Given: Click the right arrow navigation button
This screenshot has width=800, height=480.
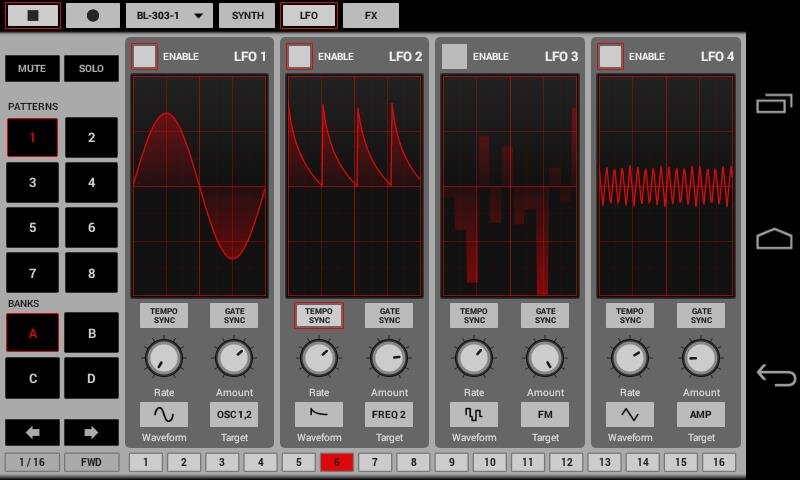Looking at the screenshot, I should (91, 433).
